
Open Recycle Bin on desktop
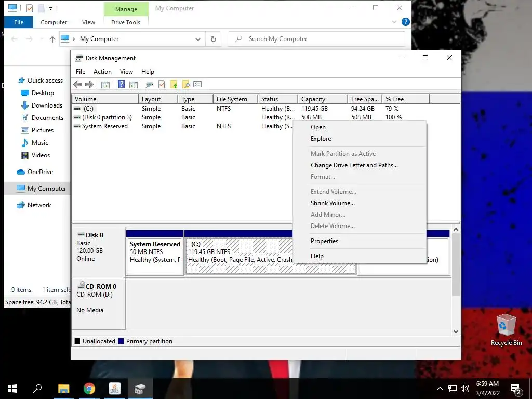pos(506,330)
